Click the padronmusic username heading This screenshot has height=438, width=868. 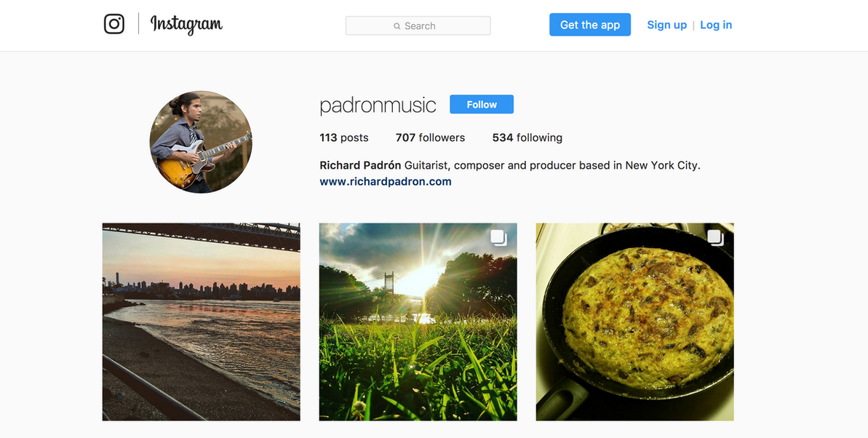click(x=378, y=105)
